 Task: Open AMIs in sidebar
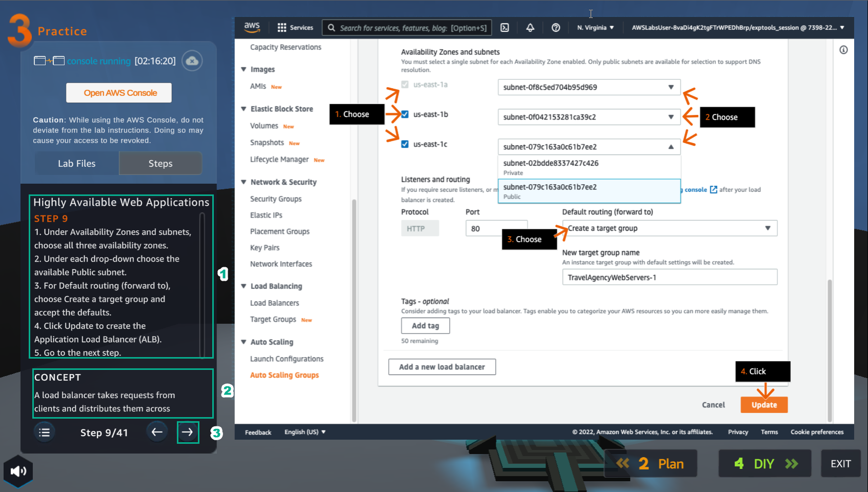258,86
